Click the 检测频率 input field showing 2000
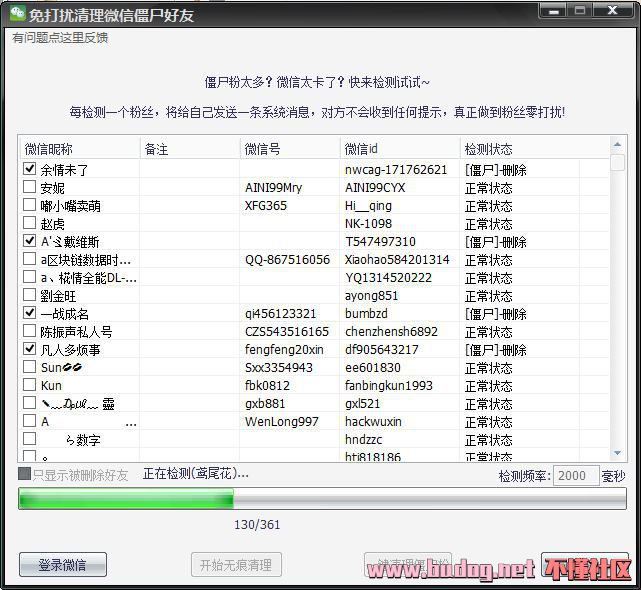The height and width of the screenshot is (590, 641). (x=576, y=476)
